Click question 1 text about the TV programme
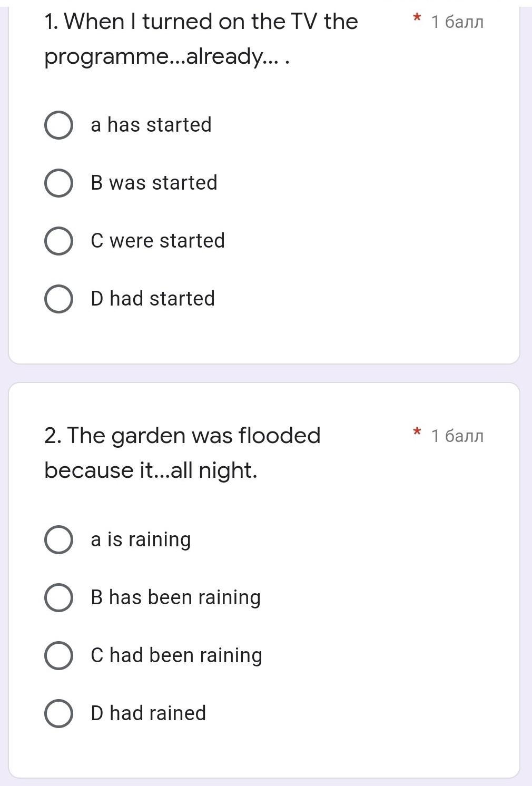 201,38
